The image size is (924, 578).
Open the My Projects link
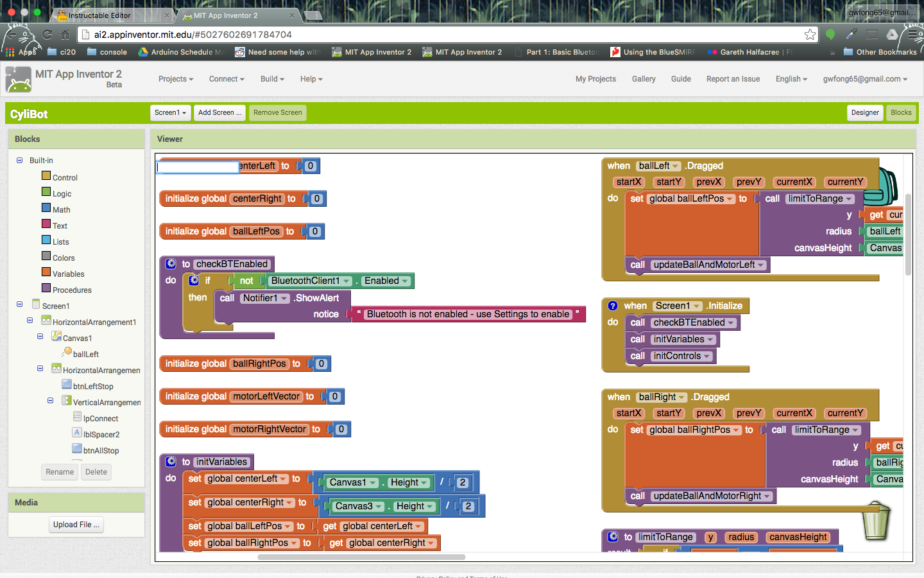point(595,79)
